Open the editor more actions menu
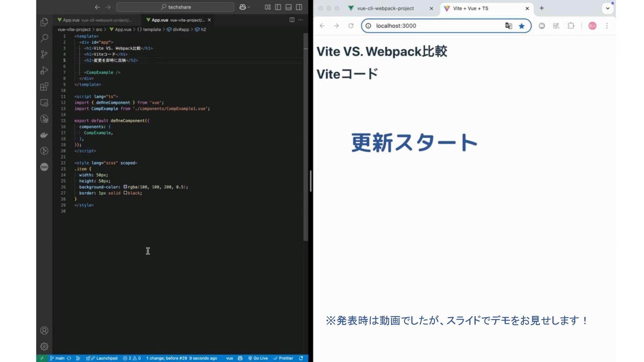This screenshot has width=644, height=362. pyautogui.click(x=301, y=20)
